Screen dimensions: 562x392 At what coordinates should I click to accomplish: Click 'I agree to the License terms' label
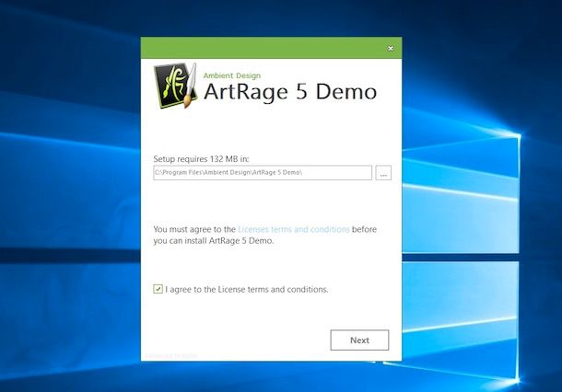247,289
